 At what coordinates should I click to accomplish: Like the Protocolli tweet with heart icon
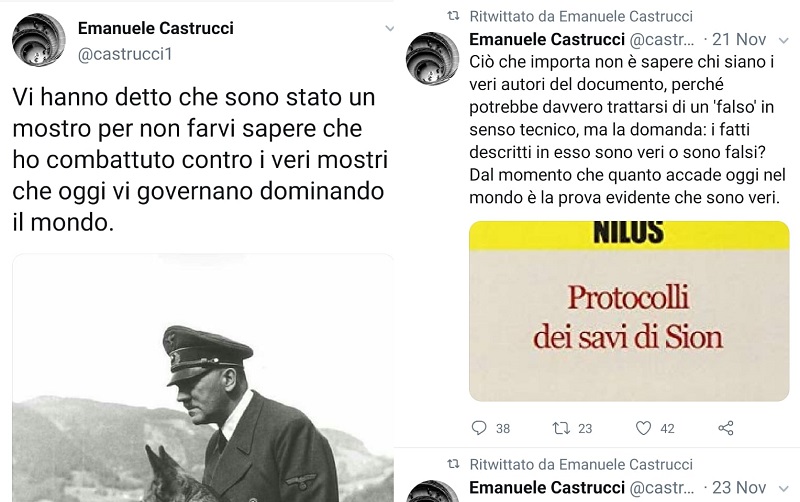pos(643,428)
